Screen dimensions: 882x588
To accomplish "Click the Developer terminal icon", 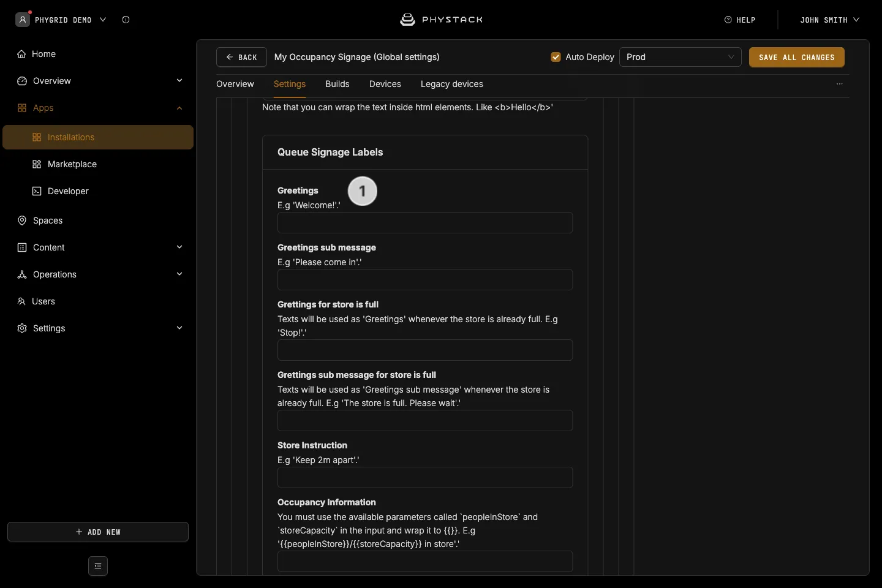I will pyautogui.click(x=37, y=191).
